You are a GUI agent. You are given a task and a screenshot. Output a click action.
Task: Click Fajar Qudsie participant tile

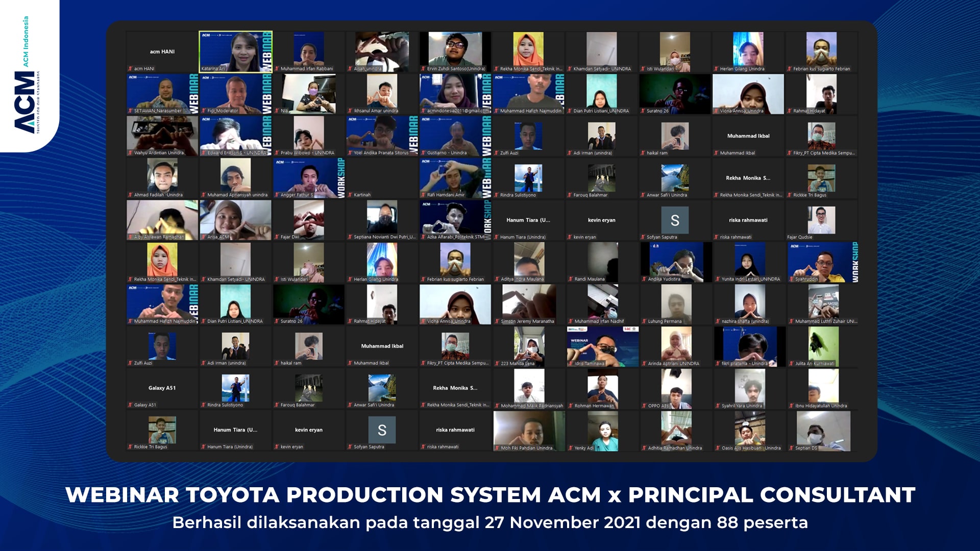coord(821,219)
